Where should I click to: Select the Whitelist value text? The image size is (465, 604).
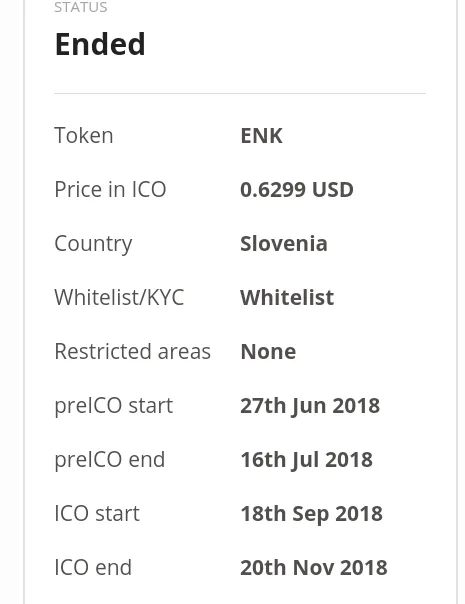click(287, 298)
